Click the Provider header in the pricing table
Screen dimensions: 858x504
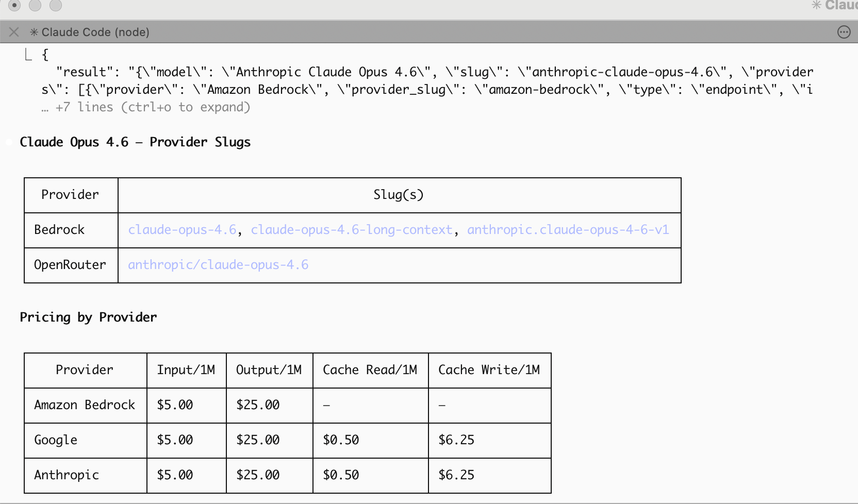pos(85,370)
